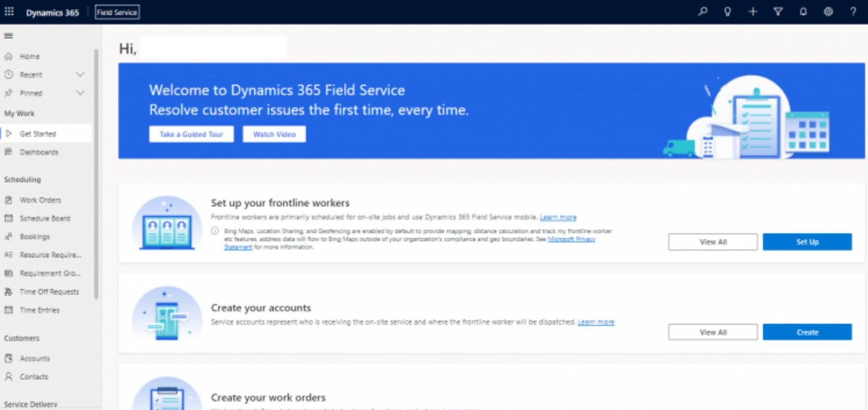This screenshot has height=410, width=868.
Task: Click the Home house icon
Action: coord(8,56)
